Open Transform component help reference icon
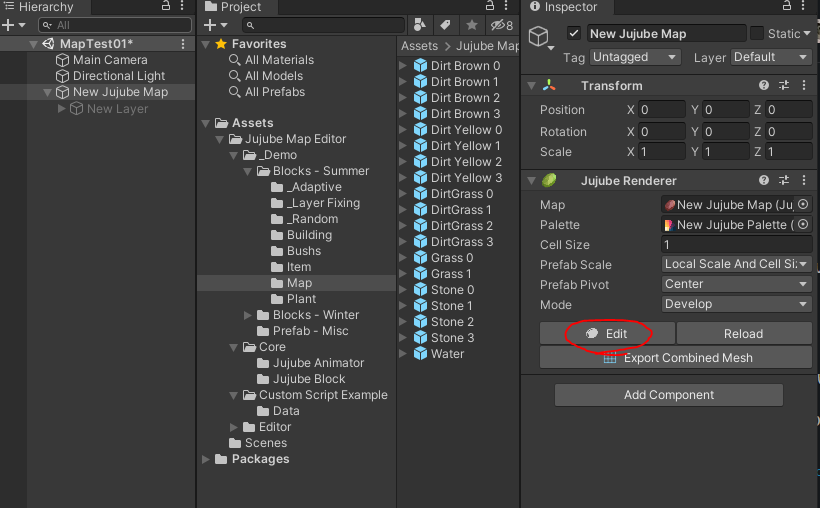This screenshot has height=508, width=820. [x=765, y=86]
